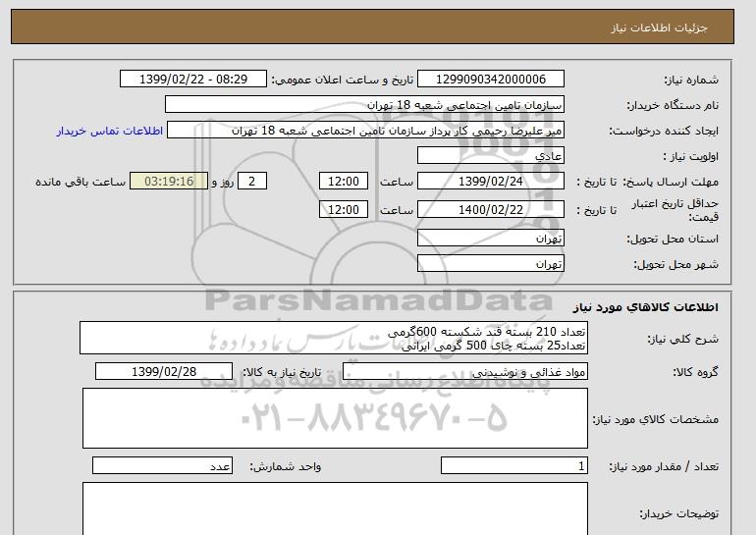Click the label مشخصات کالای مورد نیاز
Image resolution: width=756 pixels, height=535 pixels.
[x=655, y=419]
